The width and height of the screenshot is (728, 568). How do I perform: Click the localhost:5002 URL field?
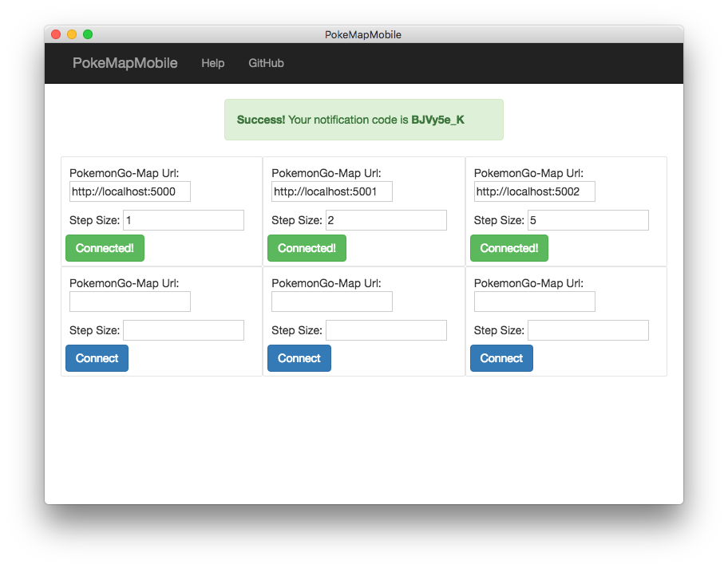[534, 191]
